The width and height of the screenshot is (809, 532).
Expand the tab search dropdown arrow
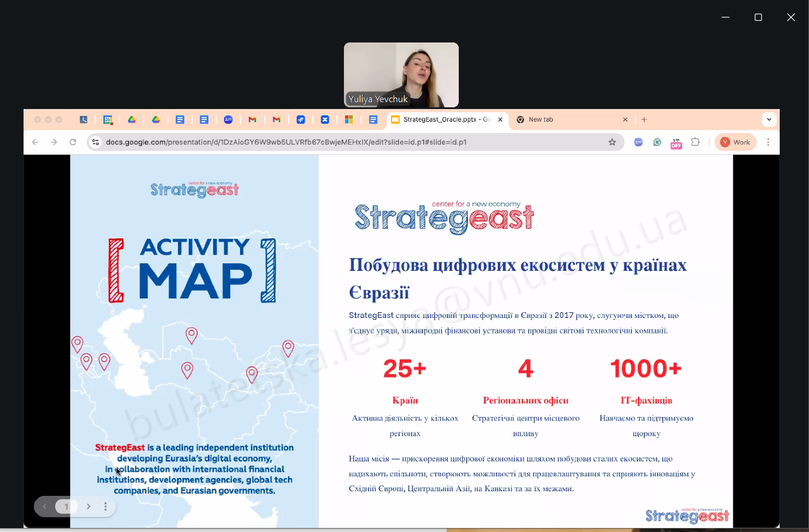click(769, 119)
